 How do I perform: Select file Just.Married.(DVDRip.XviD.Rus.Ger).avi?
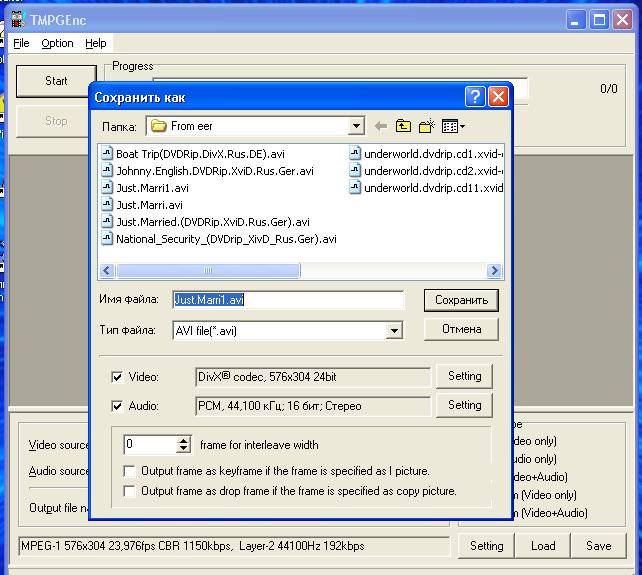point(213,222)
